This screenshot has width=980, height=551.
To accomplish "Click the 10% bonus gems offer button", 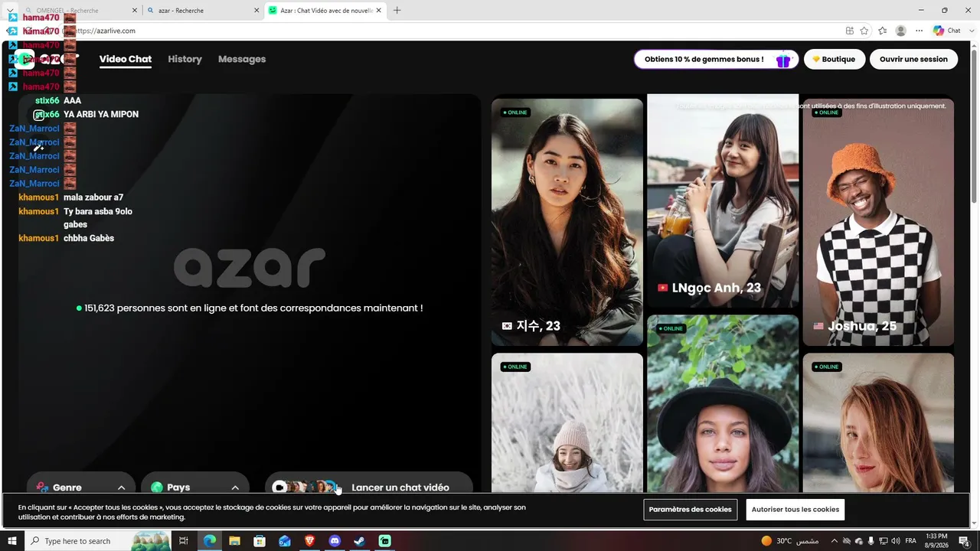I will point(717,60).
